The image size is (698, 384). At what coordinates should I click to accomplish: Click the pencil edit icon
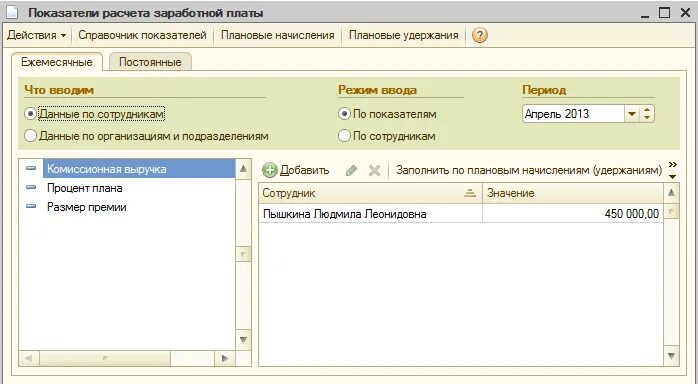pos(351,170)
